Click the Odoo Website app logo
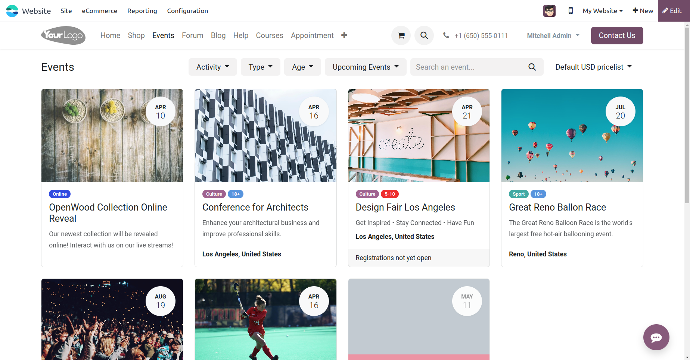The image size is (690, 360). [12, 11]
